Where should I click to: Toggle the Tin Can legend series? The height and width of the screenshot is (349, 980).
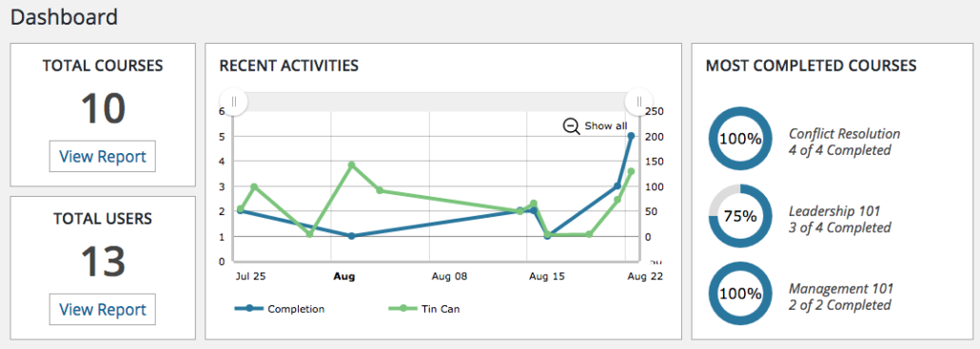[424, 308]
